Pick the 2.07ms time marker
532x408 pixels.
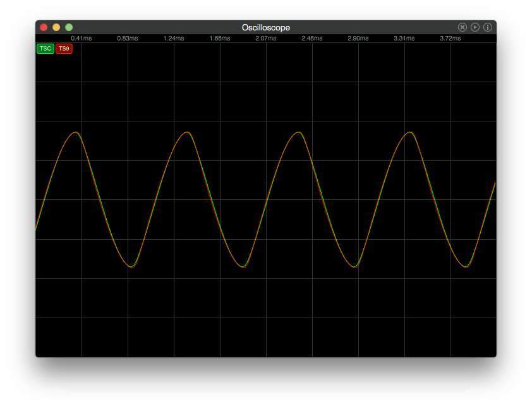coord(265,39)
